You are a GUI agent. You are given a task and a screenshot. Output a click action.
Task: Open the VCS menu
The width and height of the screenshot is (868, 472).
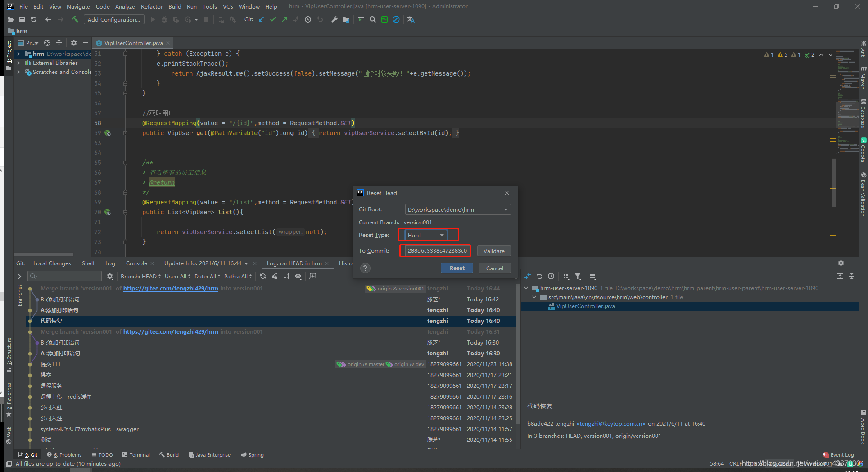[228, 6]
